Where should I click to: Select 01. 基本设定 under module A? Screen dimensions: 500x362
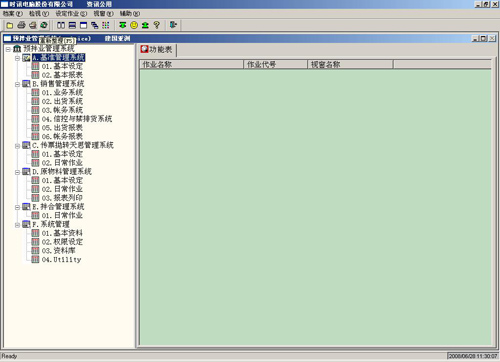[x=62, y=66]
